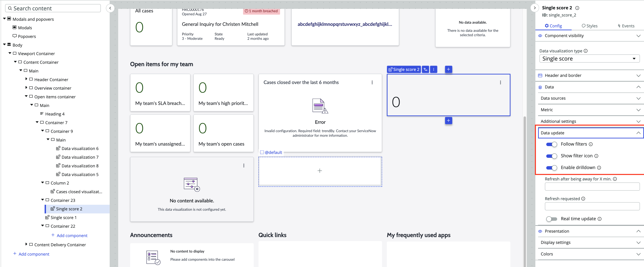Click the Search content field
644x267 pixels.
click(53, 8)
